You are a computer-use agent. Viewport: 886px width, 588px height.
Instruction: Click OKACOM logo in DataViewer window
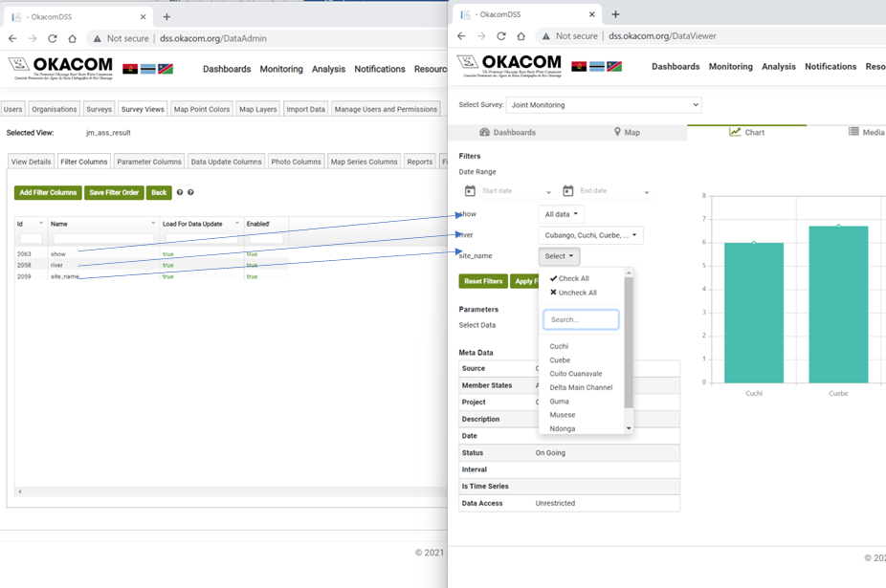[510, 66]
